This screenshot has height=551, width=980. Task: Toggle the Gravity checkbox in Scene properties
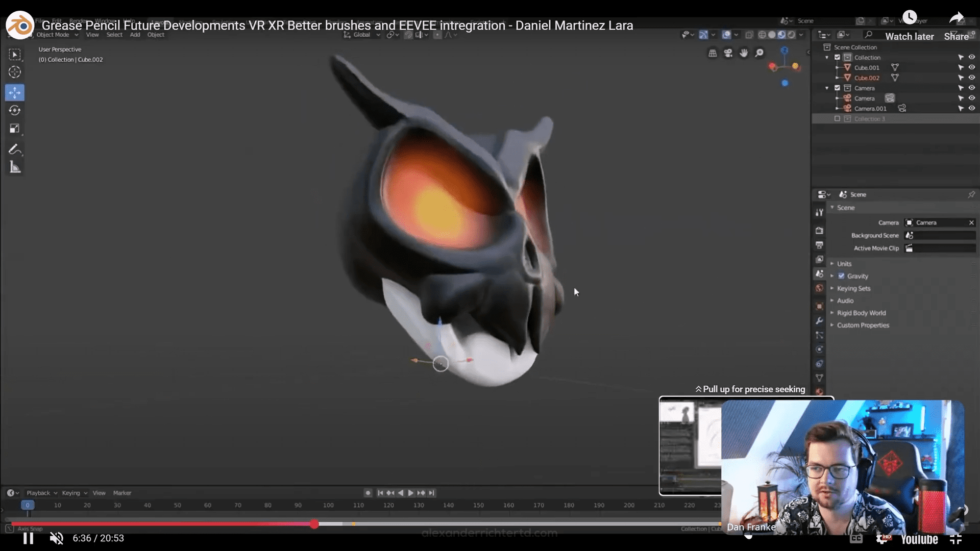pyautogui.click(x=841, y=276)
